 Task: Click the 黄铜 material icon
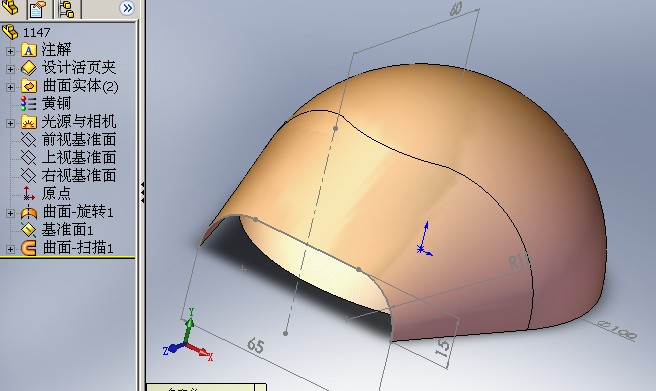tap(28, 104)
